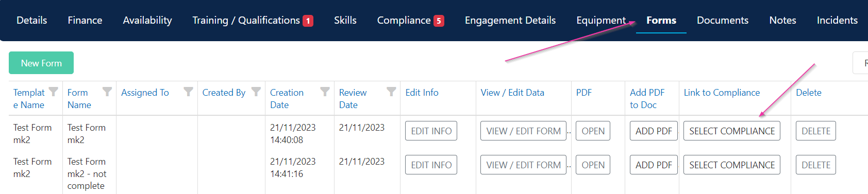Click SELECT COMPLIANCE for 14:40:08 row
The width and height of the screenshot is (868, 194).
[732, 131]
